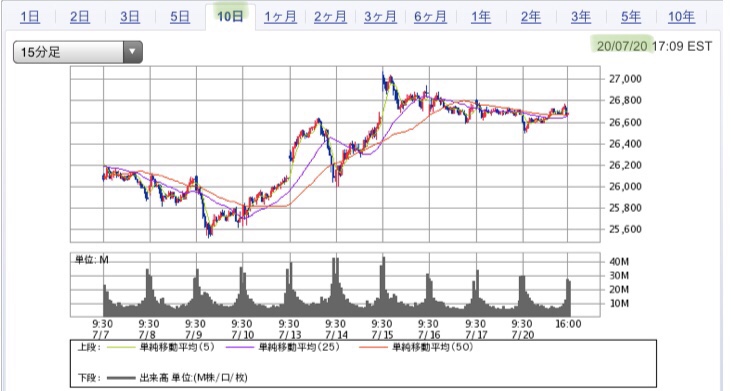Screen dimensions: 731x391
Task: Click the 7/15 price peak on chart
Action: [x=383, y=74]
